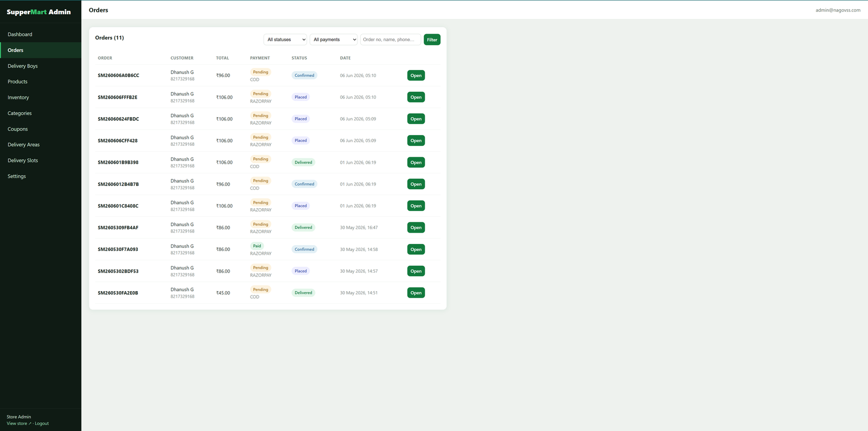The width and height of the screenshot is (868, 431).
Task: Open order SM260601C8408C
Action: 416,205
